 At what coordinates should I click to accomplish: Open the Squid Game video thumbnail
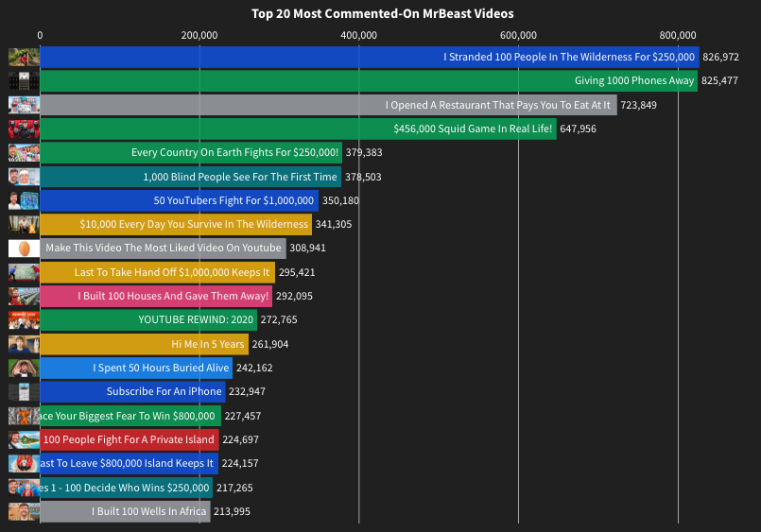pyautogui.click(x=24, y=129)
